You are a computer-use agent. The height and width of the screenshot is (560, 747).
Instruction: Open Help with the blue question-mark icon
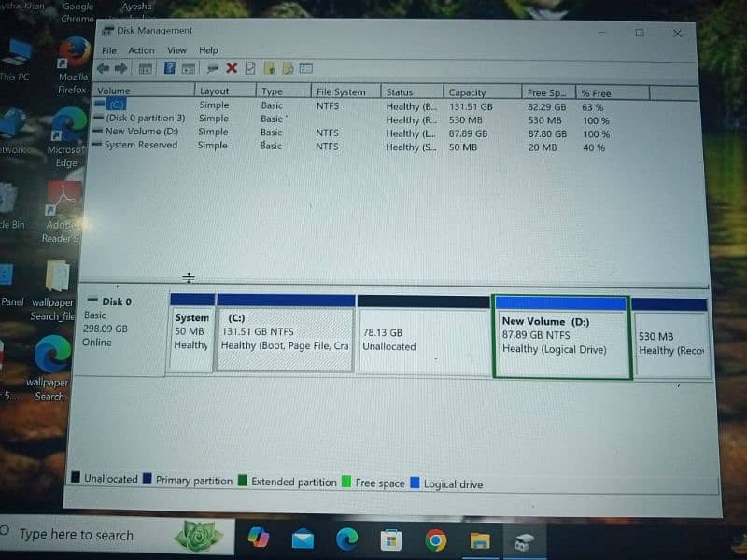[x=169, y=68]
